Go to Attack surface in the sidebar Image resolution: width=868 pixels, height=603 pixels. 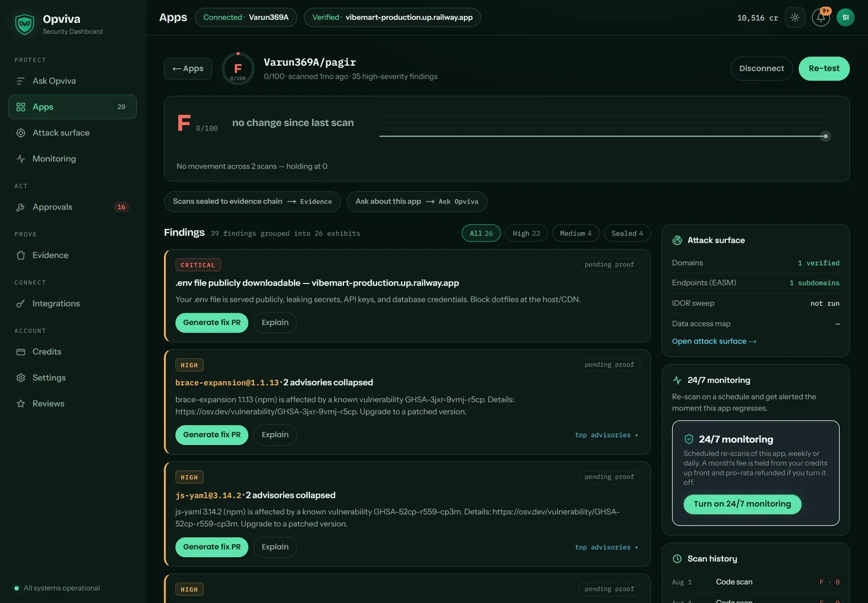point(73,133)
